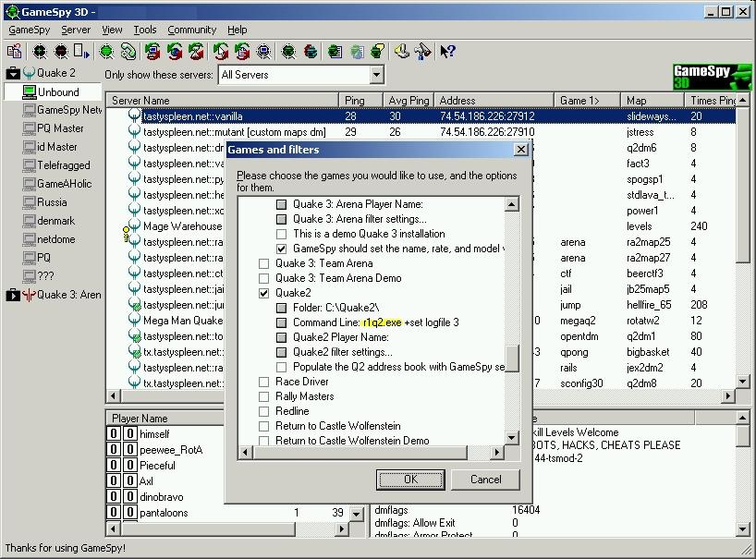The width and height of the screenshot is (756, 559).
Task: Click the Cancel button
Action: [x=485, y=480]
